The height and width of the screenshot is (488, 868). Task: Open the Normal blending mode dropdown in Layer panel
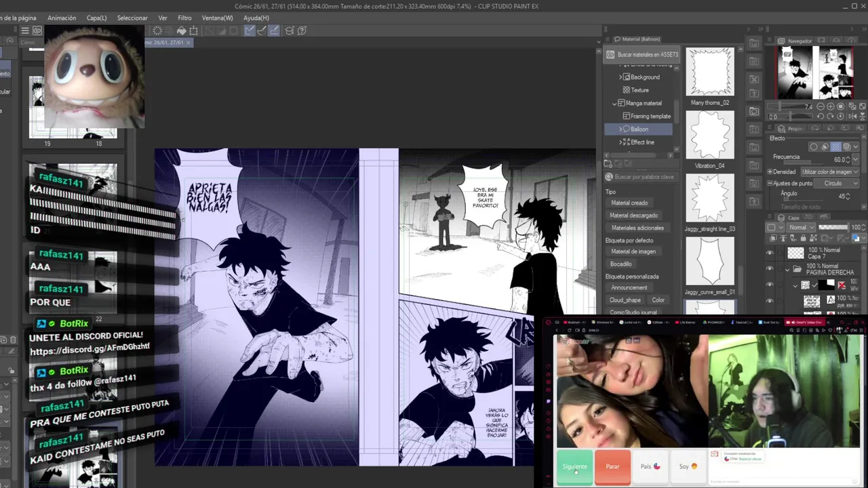[801, 227]
